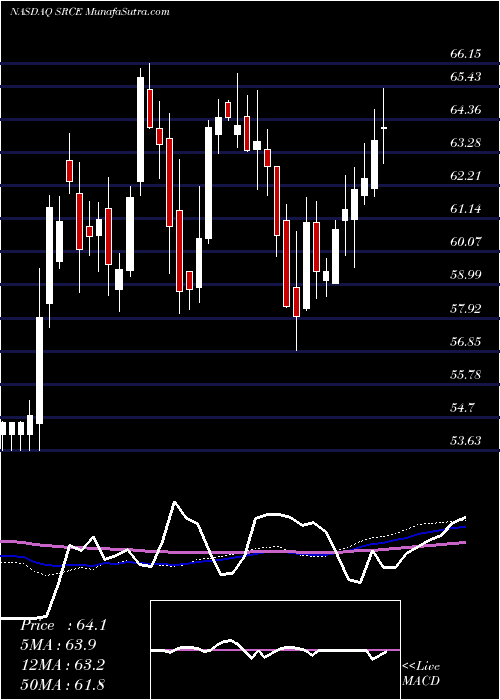
Task: Click the <<Live MACD label
Action: pyautogui.click(x=421, y=673)
